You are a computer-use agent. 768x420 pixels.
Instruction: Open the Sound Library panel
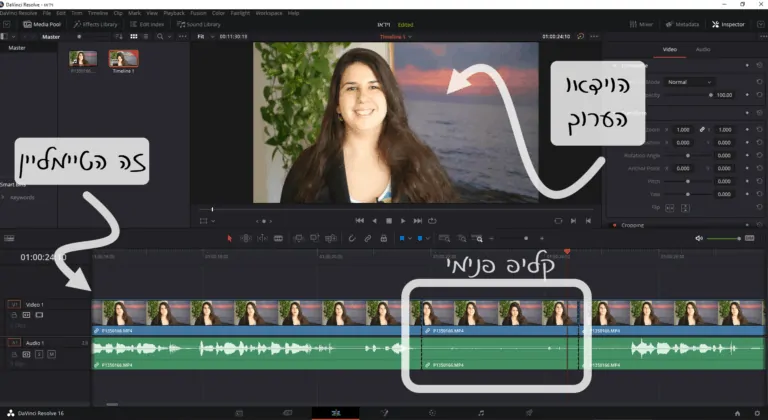pyautogui.click(x=199, y=24)
